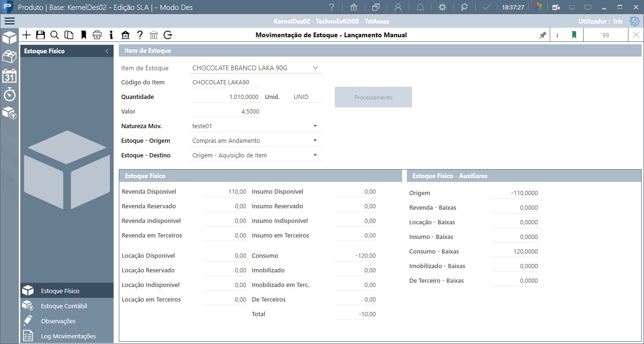
Task: Expand the Item de Estoque dropdown
Action: coord(315,68)
